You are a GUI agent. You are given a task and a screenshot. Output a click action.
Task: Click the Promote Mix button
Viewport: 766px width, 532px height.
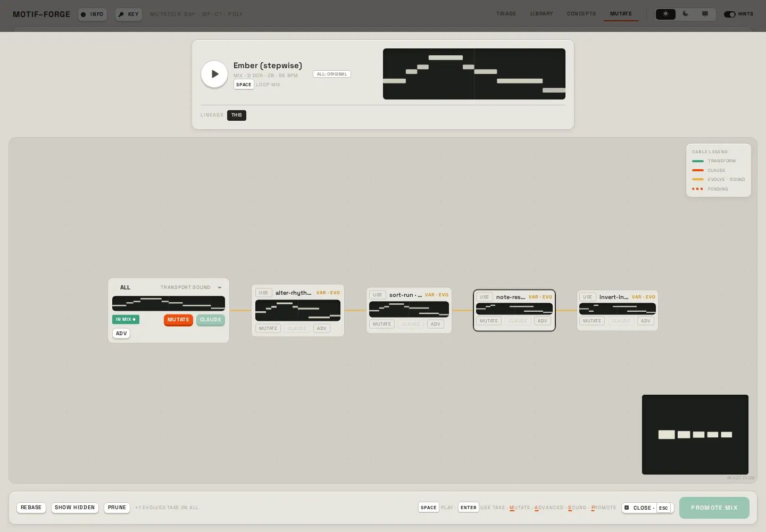tap(714, 508)
